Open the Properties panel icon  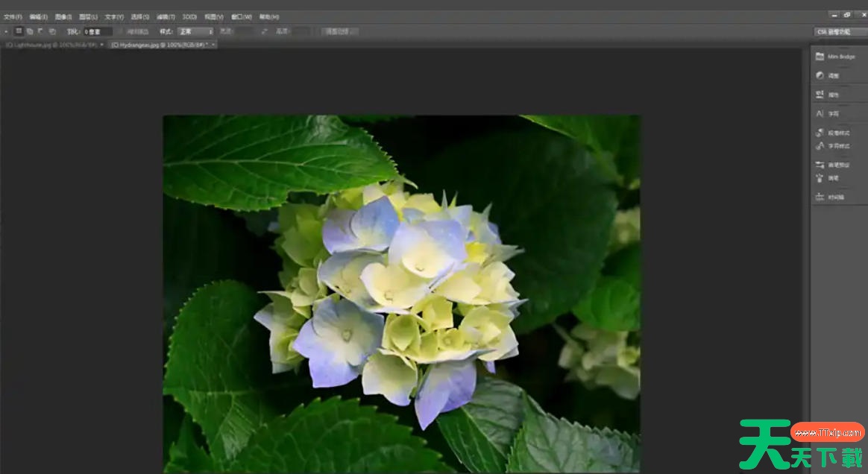[x=821, y=95]
